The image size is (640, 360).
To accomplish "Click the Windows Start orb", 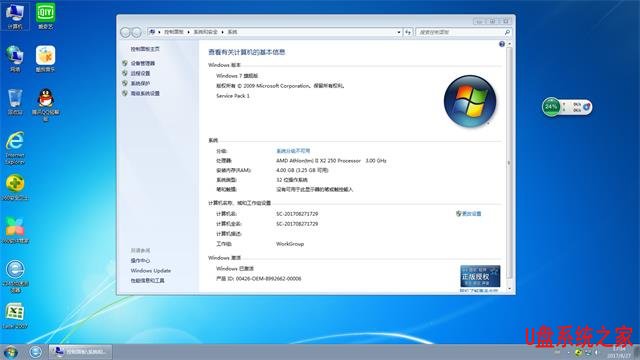I will click(x=10, y=352).
